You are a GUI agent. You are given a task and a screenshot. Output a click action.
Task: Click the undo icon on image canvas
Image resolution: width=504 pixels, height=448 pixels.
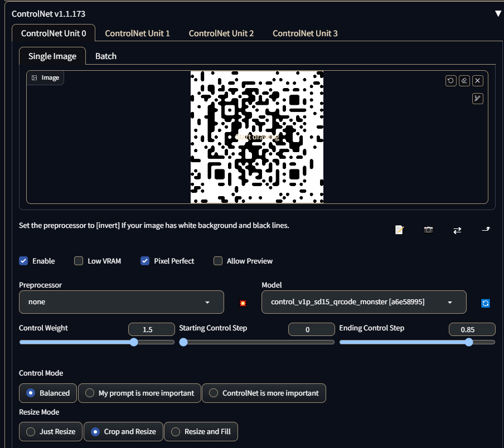(x=450, y=81)
